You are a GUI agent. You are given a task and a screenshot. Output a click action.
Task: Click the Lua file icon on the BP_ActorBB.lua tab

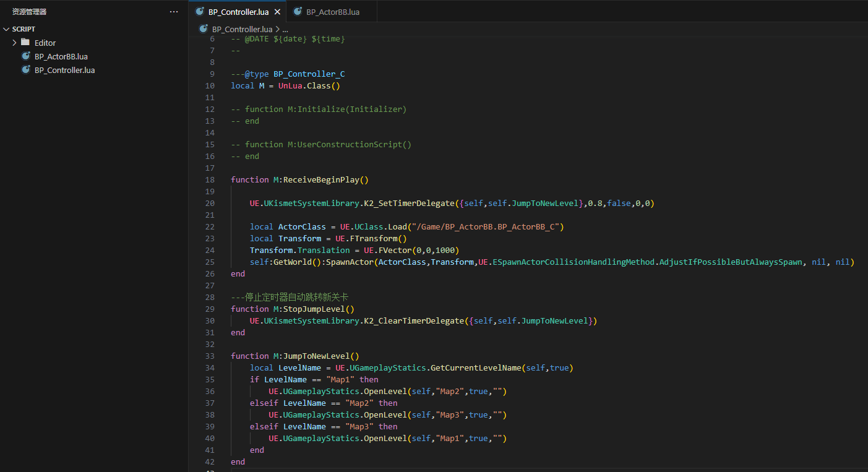[x=298, y=11]
